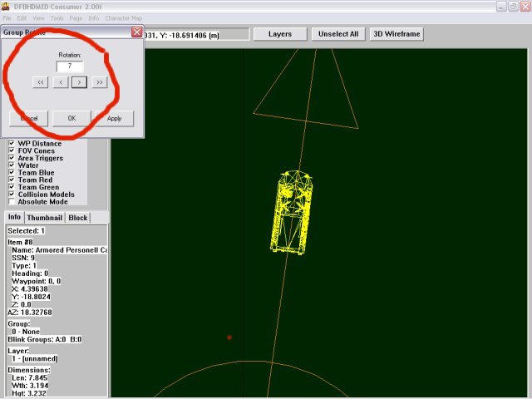This screenshot has height=399, width=532.
Task: Click the fast rotate left '<<' button
Action: pos(41,82)
